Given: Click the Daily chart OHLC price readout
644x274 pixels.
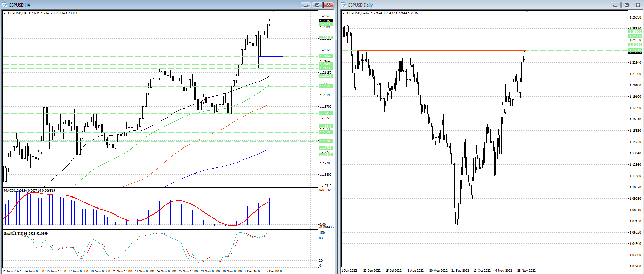Looking at the screenshot, I should (395, 13).
